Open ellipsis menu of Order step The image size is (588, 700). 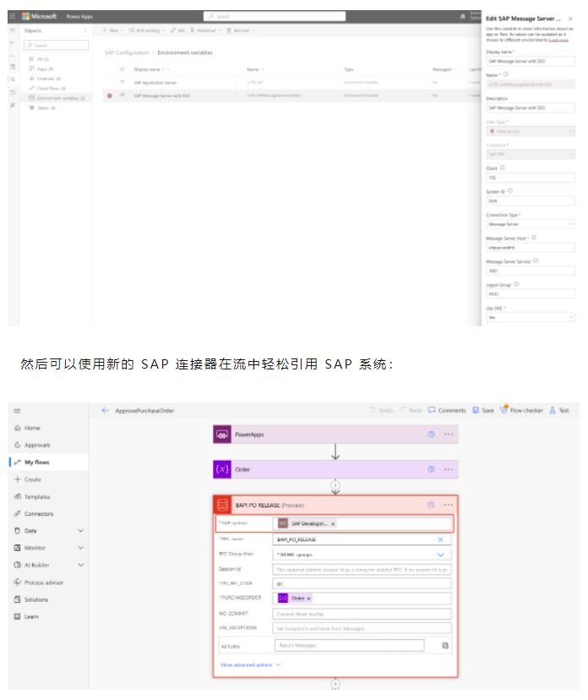(449, 469)
